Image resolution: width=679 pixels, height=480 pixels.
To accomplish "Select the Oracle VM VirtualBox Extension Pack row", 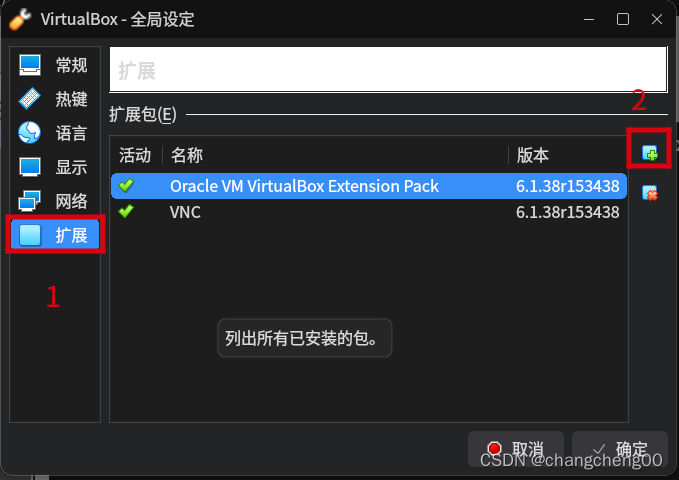I will (x=369, y=186).
